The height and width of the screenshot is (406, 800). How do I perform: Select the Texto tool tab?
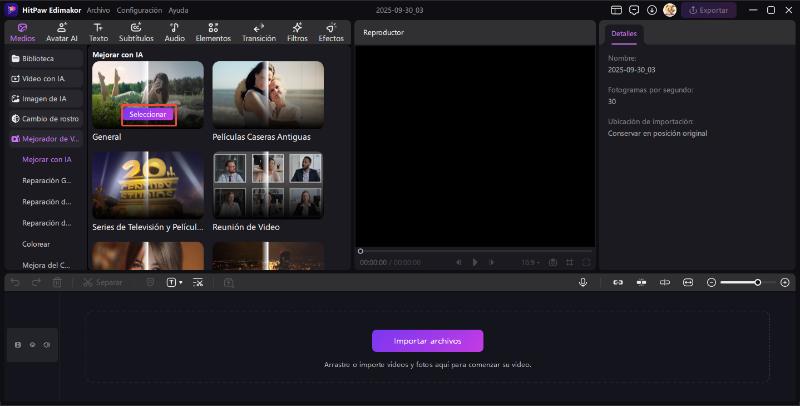pyautogui.click(x=98, y=32)
